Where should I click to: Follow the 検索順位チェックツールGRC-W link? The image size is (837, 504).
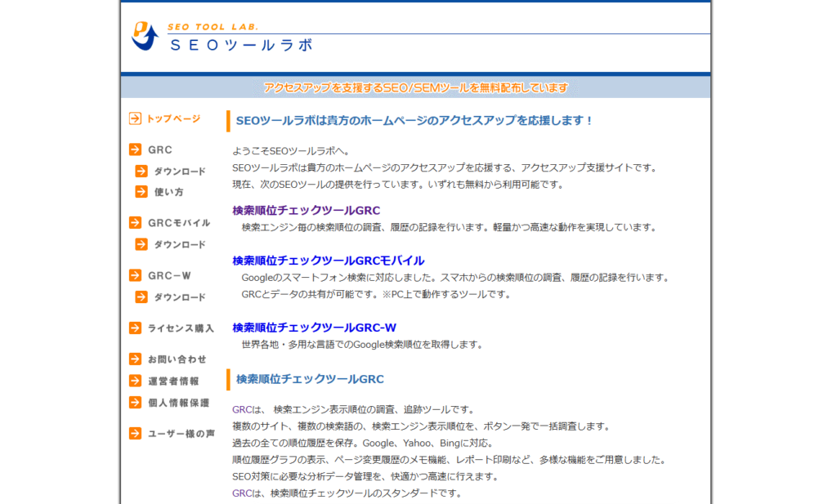(x=314, y=328)
